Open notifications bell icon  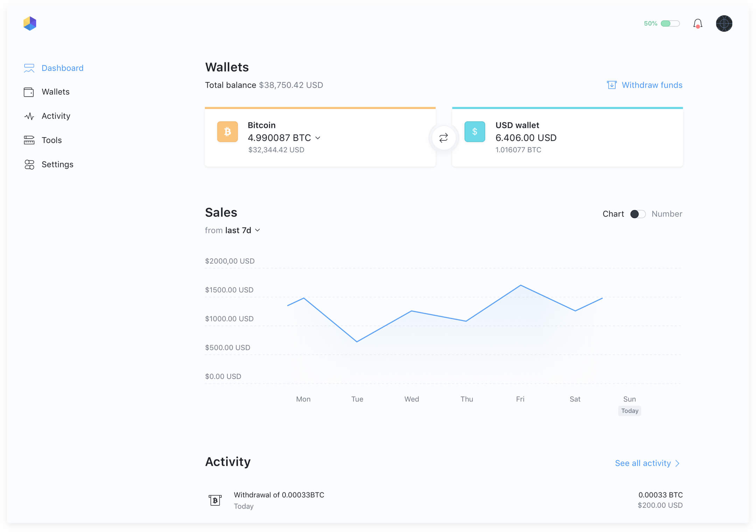pyautogui.click(x=698, y=23)
